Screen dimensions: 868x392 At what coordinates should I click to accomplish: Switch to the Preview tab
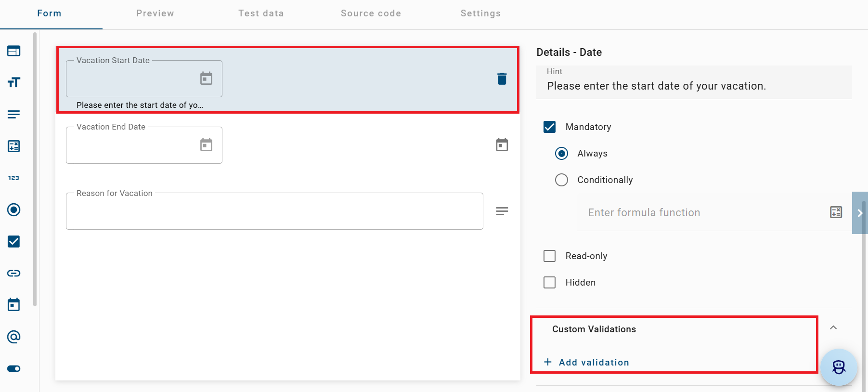click(x=155, y=13)
